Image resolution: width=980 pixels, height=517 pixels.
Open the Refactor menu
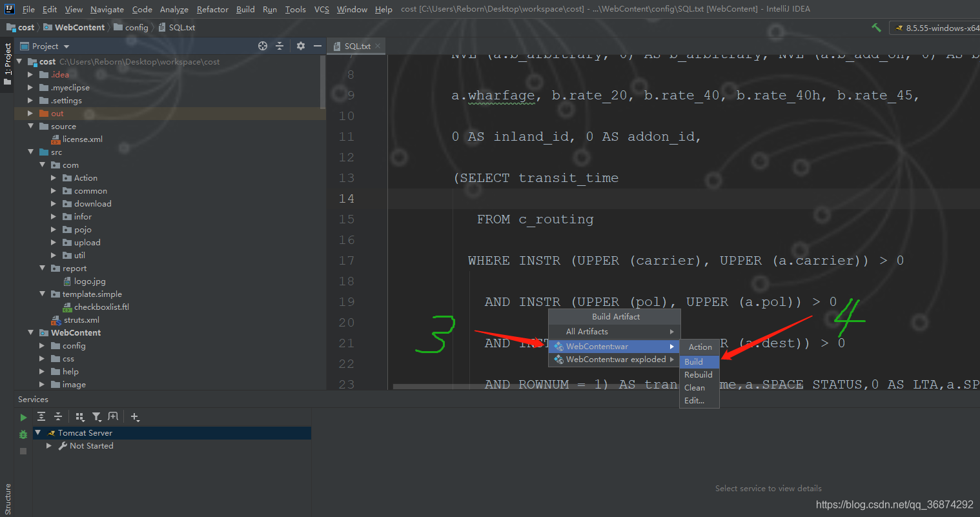pos(212,9)
